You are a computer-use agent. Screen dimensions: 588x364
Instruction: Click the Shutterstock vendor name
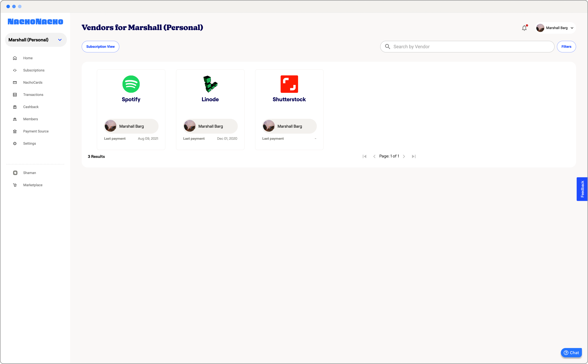tap(289, 99)
